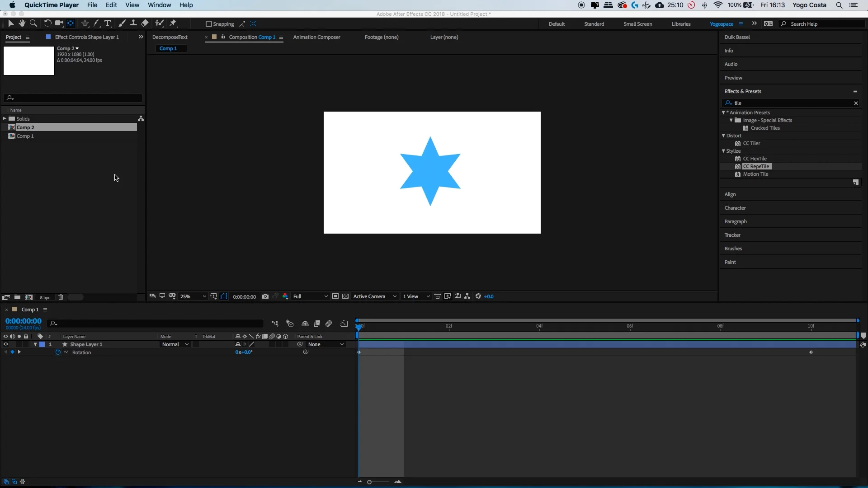Select the Puppet Pin tool
Screen dimensions: 868x488
pyautogui.click(x=173, y=23)
